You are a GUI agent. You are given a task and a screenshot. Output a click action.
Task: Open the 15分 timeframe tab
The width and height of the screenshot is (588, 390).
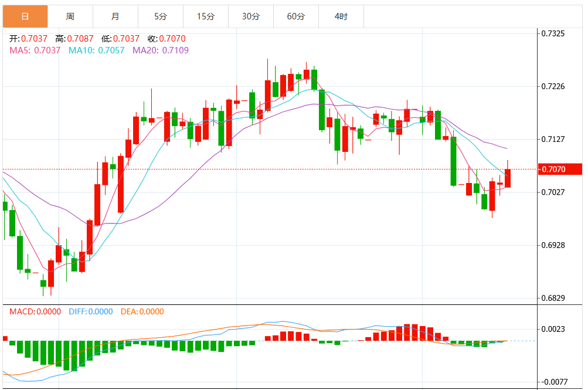206,16
